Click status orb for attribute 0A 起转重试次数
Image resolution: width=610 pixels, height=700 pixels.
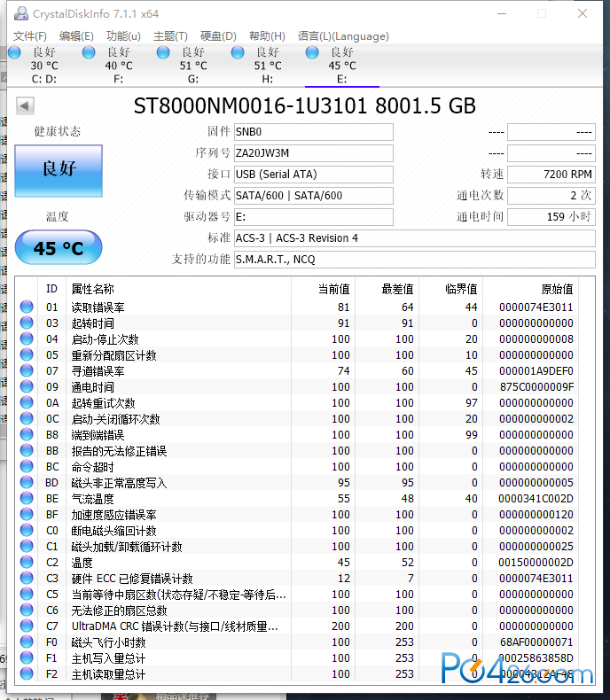point(27,402)
